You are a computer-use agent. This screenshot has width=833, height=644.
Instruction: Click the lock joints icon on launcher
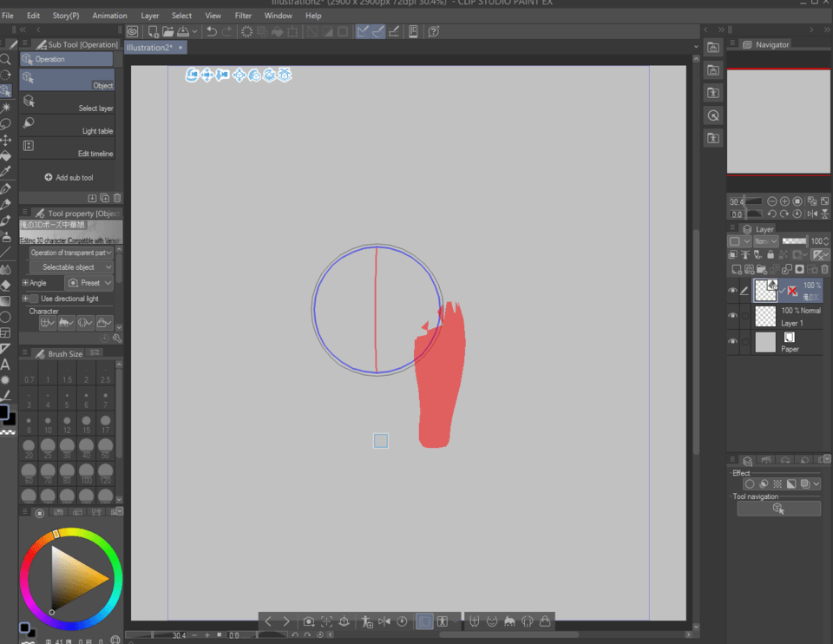tap(545, 621)
